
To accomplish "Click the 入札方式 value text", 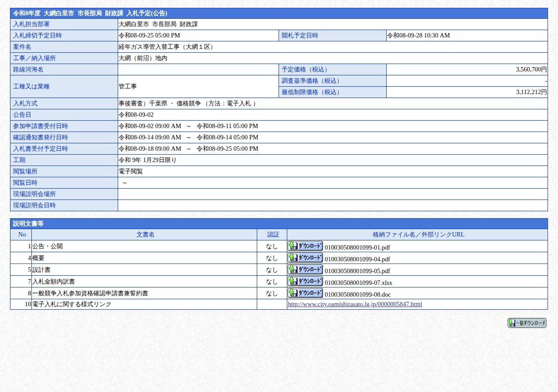I will click(187, 103).
